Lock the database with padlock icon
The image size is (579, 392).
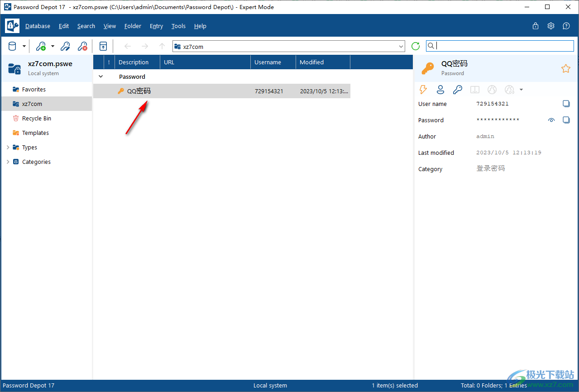click(536, 26)
